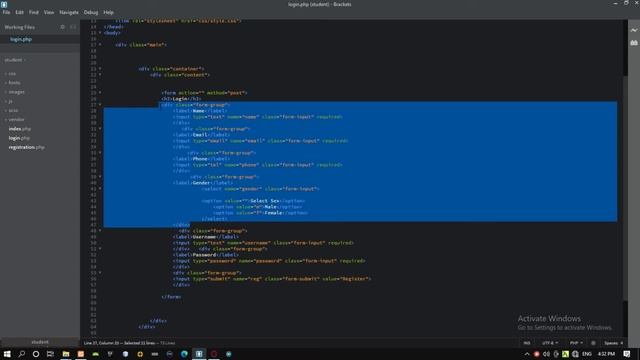The image size is (640, 360).
Task: Click the ENG language indicator
Action: (x=587, y=354)
